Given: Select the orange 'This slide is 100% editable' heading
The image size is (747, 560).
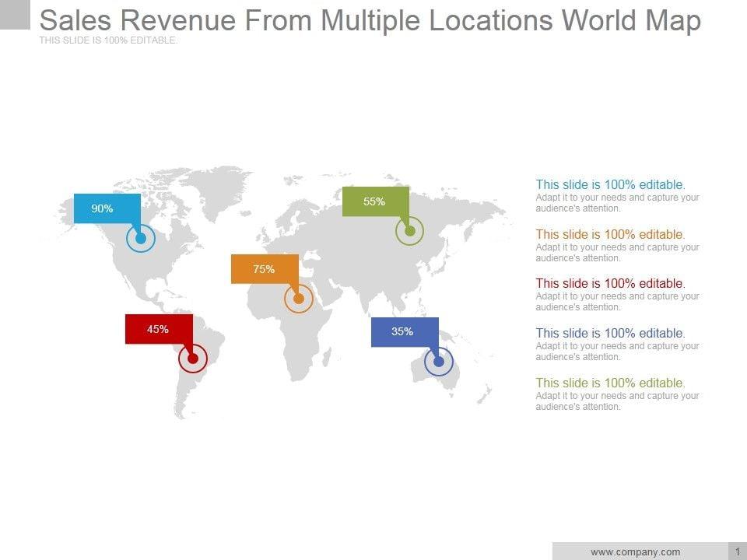Looking at the screenshot, I should (x=610, y=234).
